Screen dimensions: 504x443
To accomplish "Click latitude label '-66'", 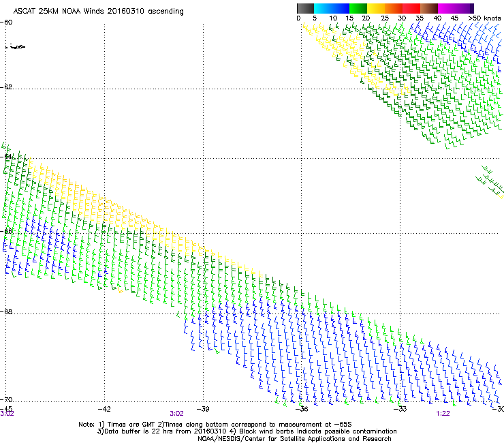I will 6,231.
